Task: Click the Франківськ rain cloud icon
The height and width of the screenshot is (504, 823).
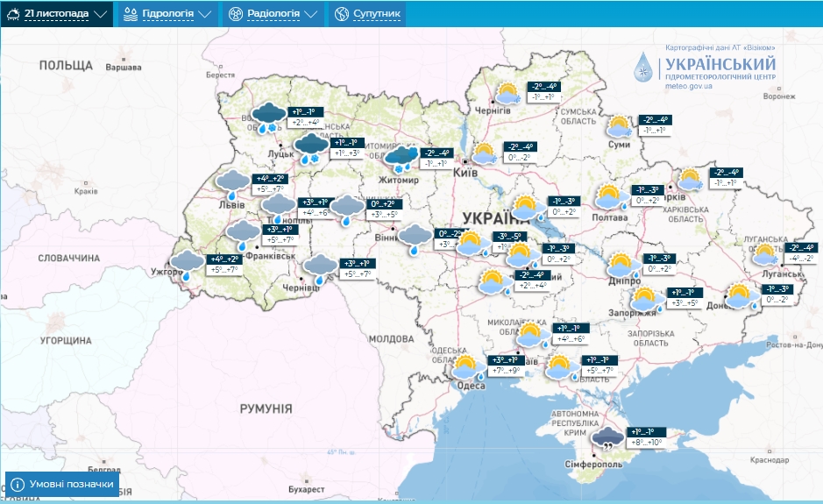Action: coord(243,236)
